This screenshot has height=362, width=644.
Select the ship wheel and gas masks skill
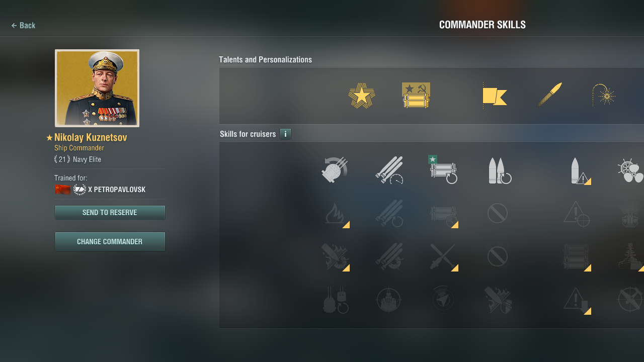click(x=630, y=171)
